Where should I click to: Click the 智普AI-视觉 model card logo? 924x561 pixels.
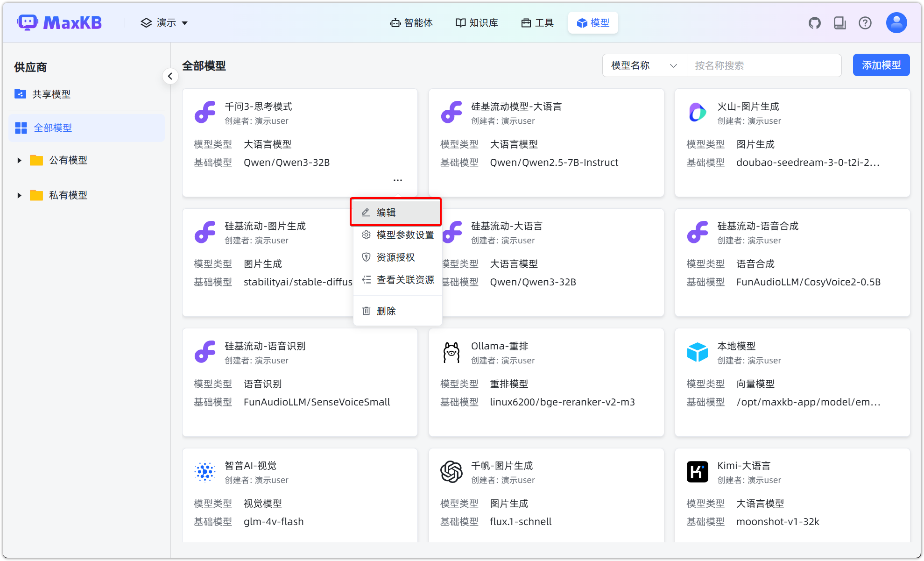[x=205, y=471]
